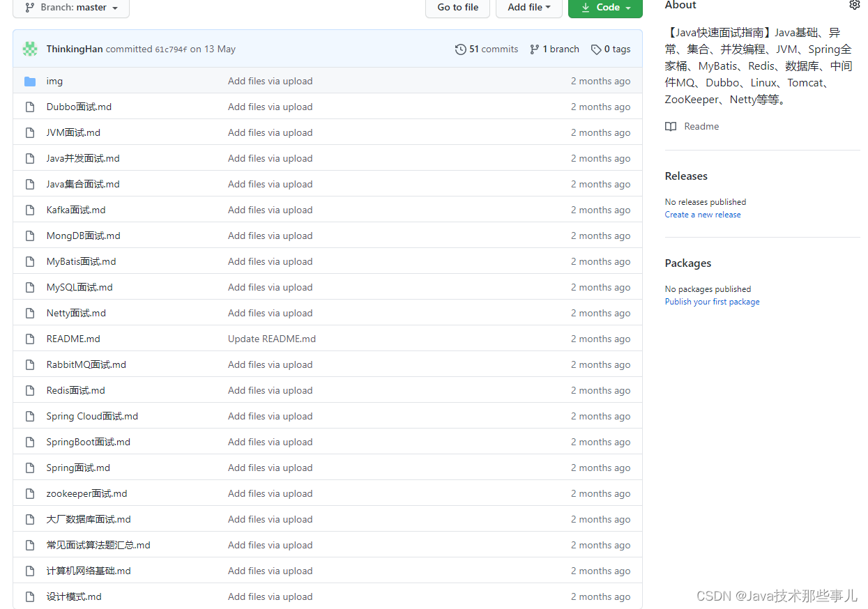Image resolution: width=868 pixels, height=609 pixels.
Task: Open 设计模式.md file
Action: pos(74,596)
